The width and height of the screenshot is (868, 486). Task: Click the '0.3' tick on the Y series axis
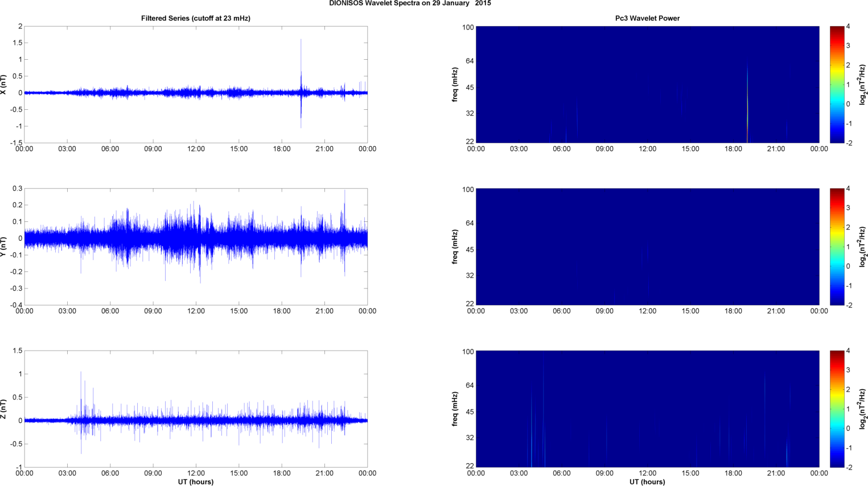coord(18,188)
